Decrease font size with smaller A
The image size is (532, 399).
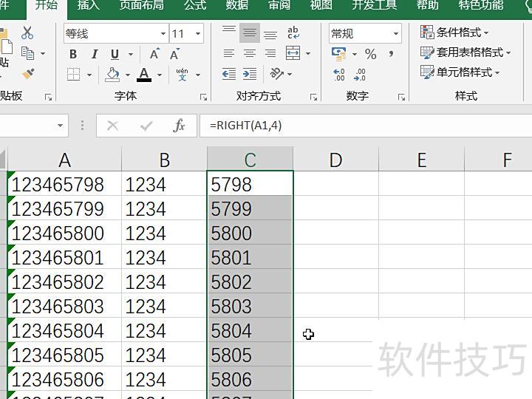tap(174, 54)
